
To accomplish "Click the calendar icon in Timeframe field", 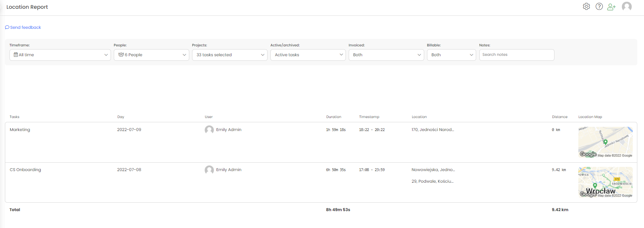I will pyautogui.click(x=16, y=55).
